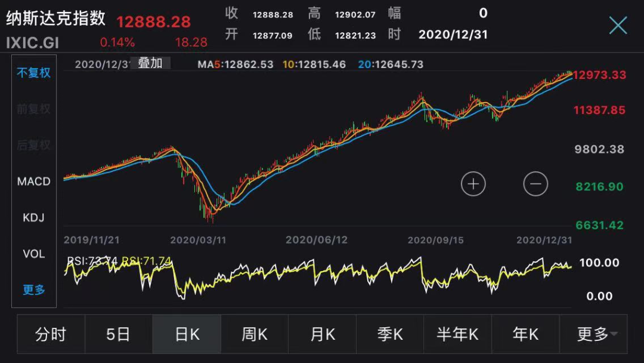Tap the 2019/11/21 date axis label

92,240
